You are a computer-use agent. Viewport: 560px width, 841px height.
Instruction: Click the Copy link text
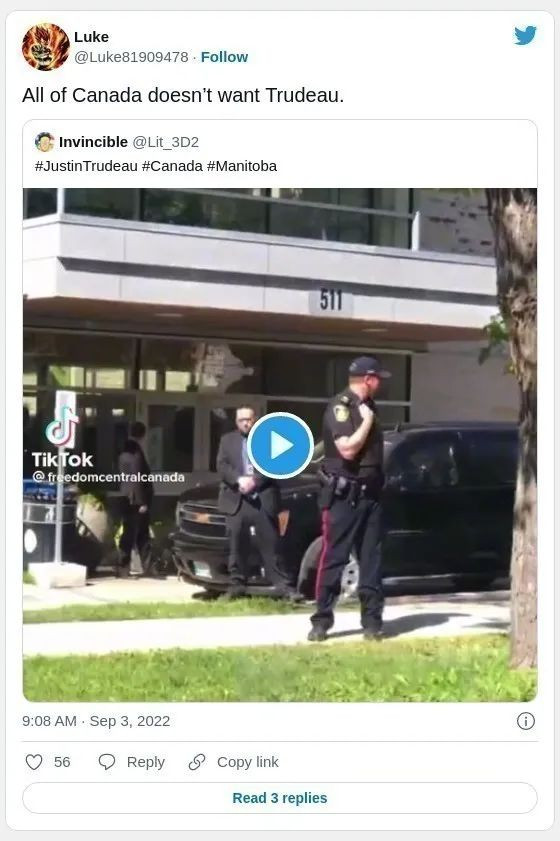point(247,762)
